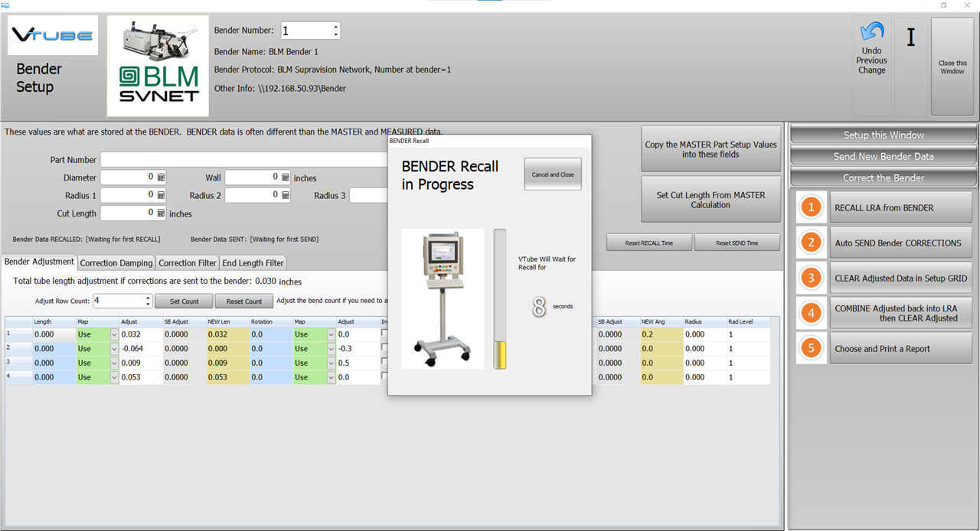Open the calculator for the Cut Length field

pos(162,213)
